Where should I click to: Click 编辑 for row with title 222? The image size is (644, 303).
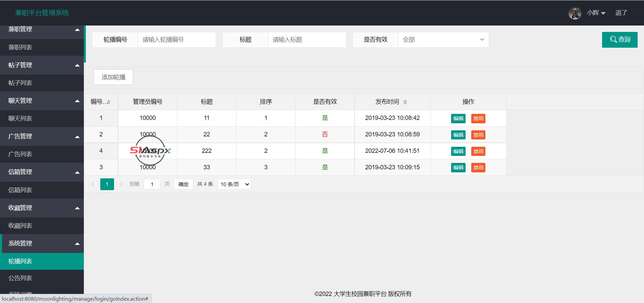coord(458,151)
